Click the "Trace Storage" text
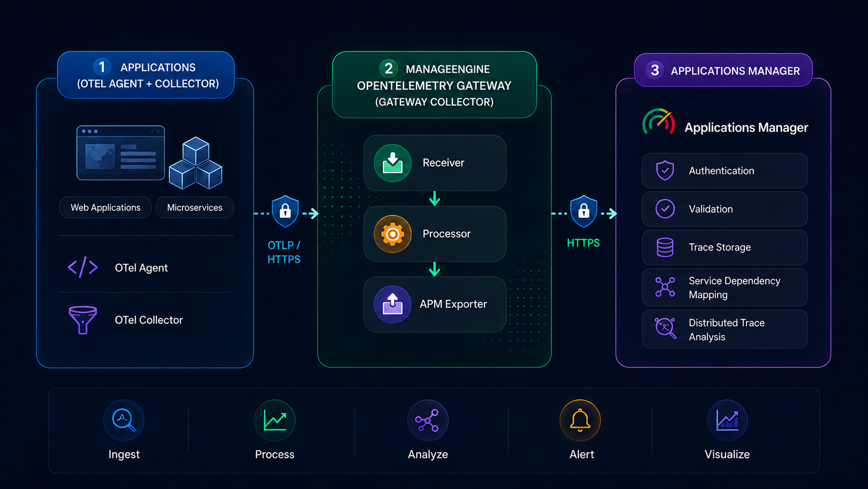The width and height of the screenshot is (868, 489). pyautogui.click(x=720, y=247)
